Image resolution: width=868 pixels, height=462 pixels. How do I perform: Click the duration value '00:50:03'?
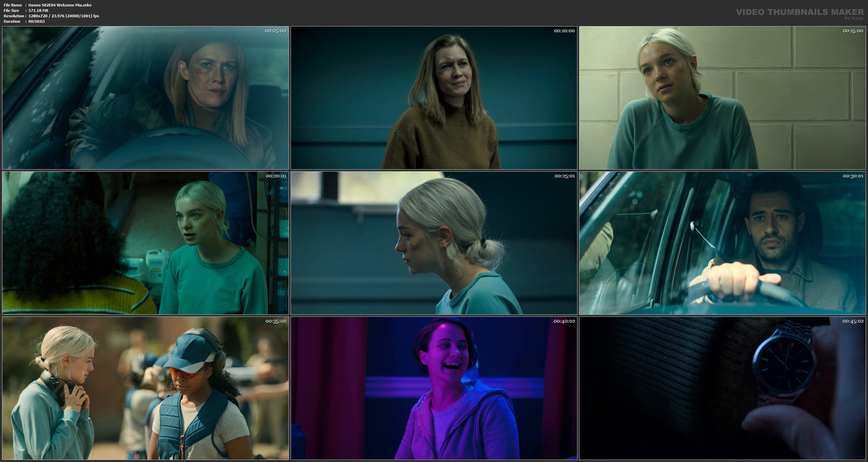(x=37, y=21)
